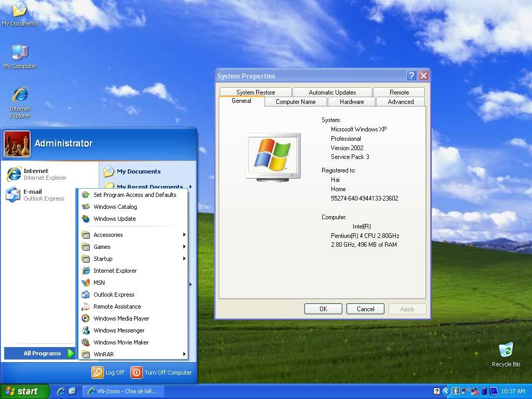Switch to VN-Zoom taskbar window

tap(124, 391)
